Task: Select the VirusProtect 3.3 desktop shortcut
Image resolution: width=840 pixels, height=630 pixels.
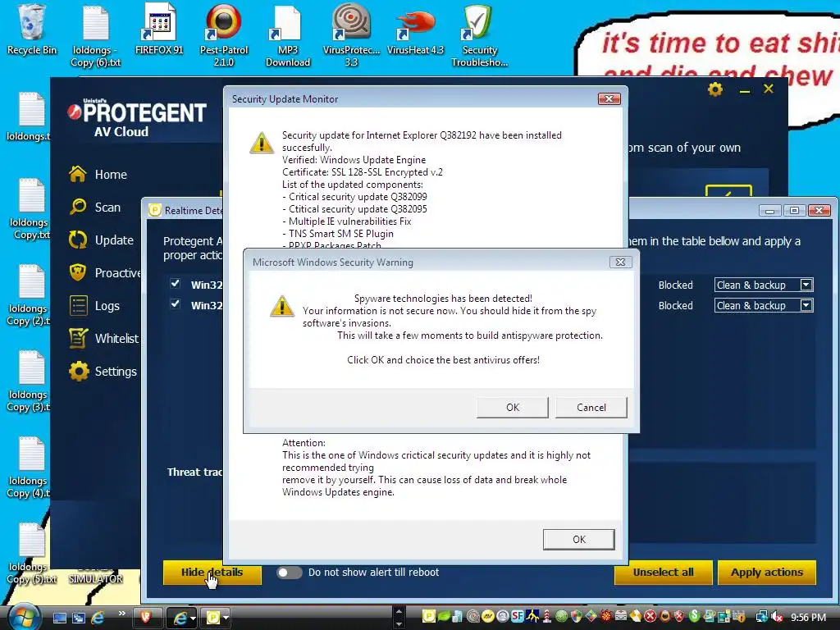Action: point(351,36)
